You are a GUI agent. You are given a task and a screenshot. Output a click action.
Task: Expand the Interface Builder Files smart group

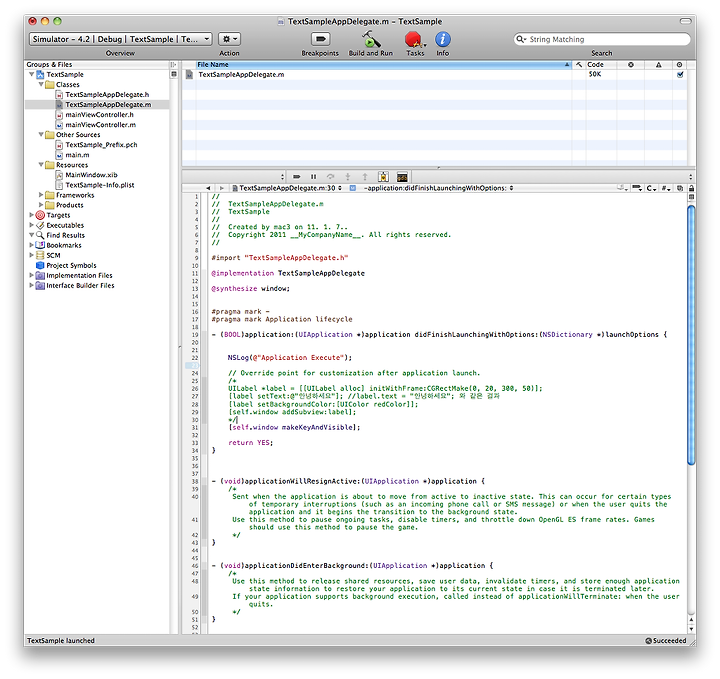coord(31,286)
